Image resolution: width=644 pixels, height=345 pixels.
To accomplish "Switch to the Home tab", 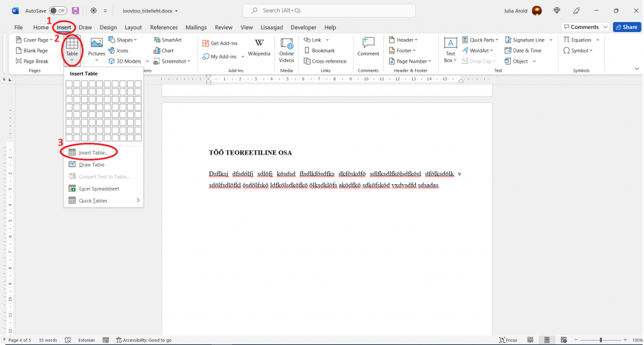I will tap(41, 28).
